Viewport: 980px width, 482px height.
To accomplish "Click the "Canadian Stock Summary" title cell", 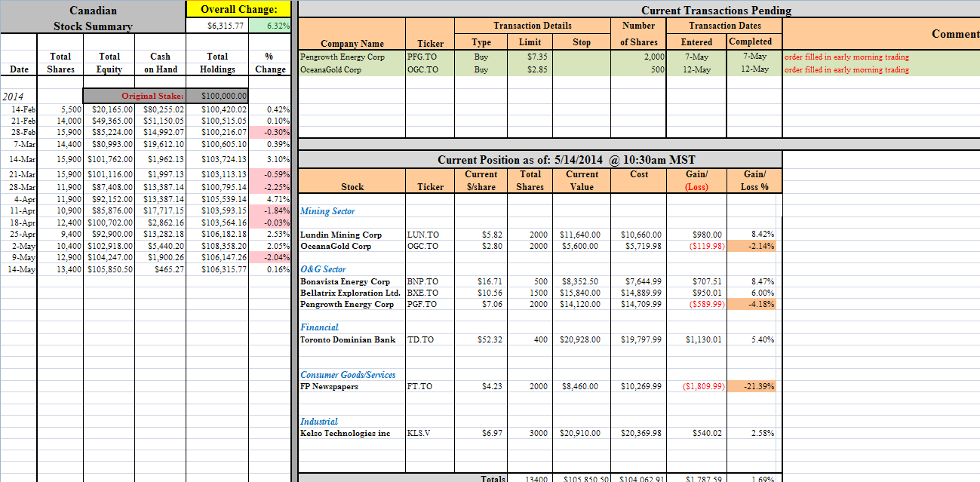I will click(93, 18).
